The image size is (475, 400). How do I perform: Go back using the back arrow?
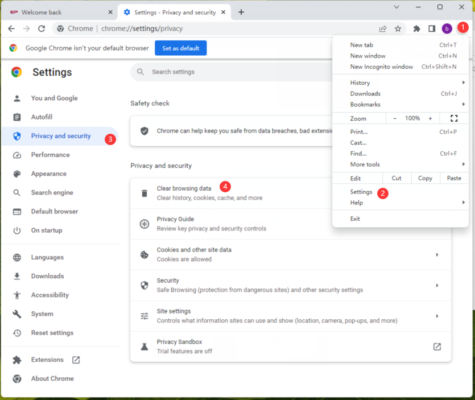coord(12,29)
